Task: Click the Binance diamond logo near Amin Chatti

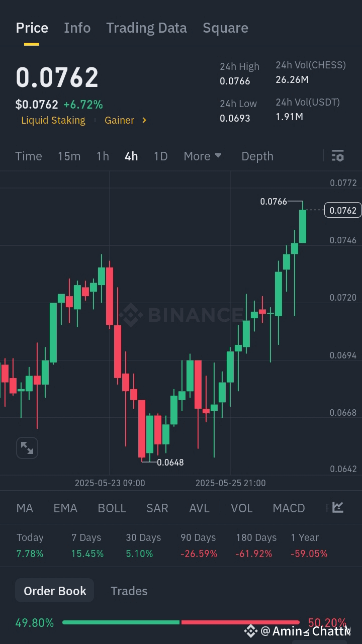Action: click(x=250, y=630)
